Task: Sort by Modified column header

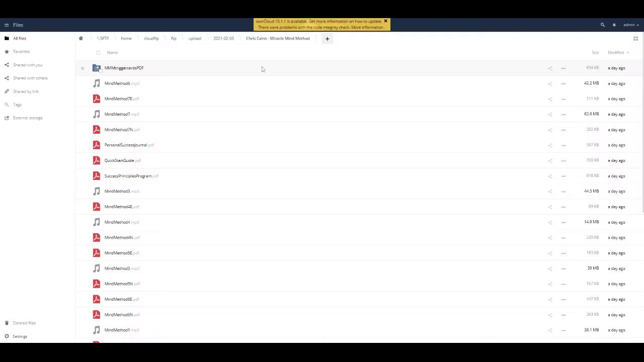Action: (x=618, y=52)
